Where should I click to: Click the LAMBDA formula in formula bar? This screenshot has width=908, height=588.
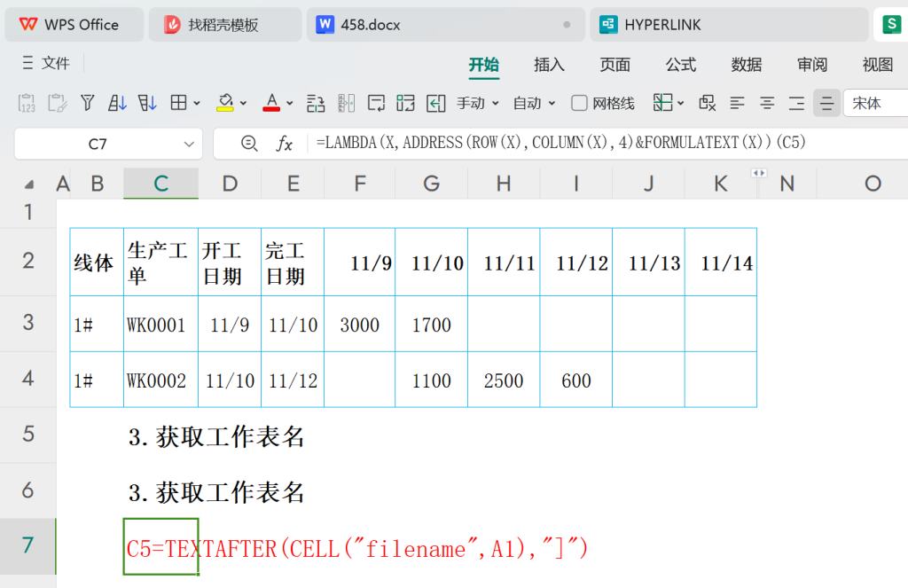click(x=560, y=143)
